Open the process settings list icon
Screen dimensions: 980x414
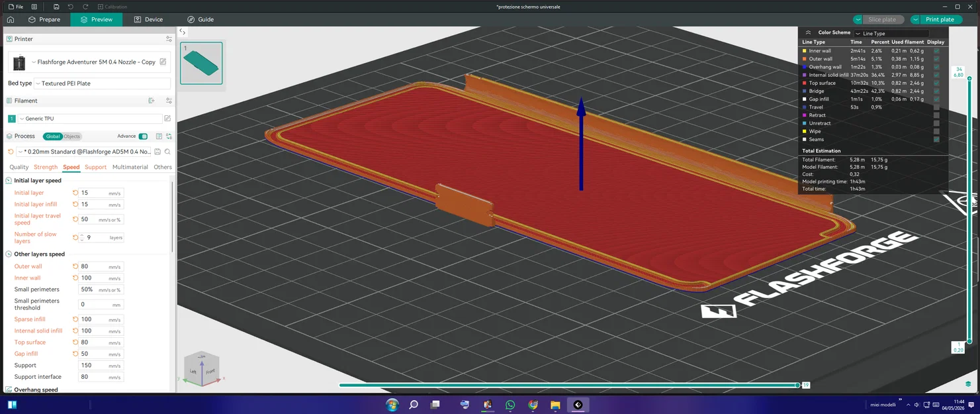pyautogui.click(x=159, y=136)
